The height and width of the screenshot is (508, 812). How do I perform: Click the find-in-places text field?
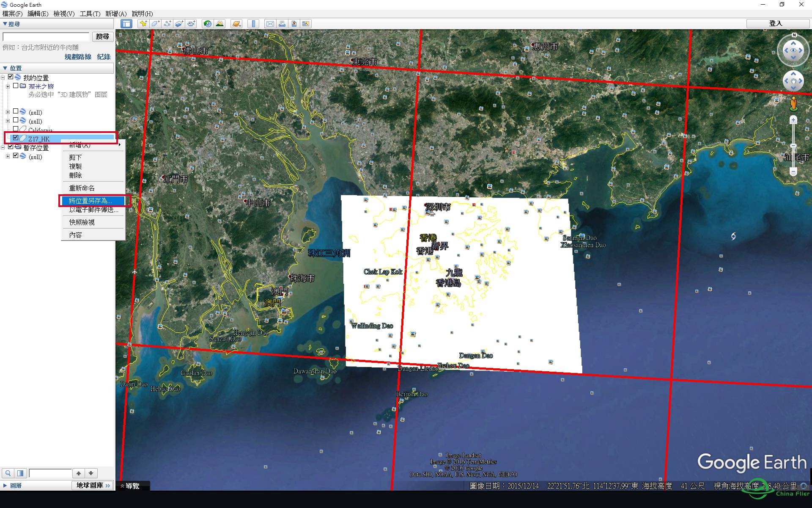(50, 473)
